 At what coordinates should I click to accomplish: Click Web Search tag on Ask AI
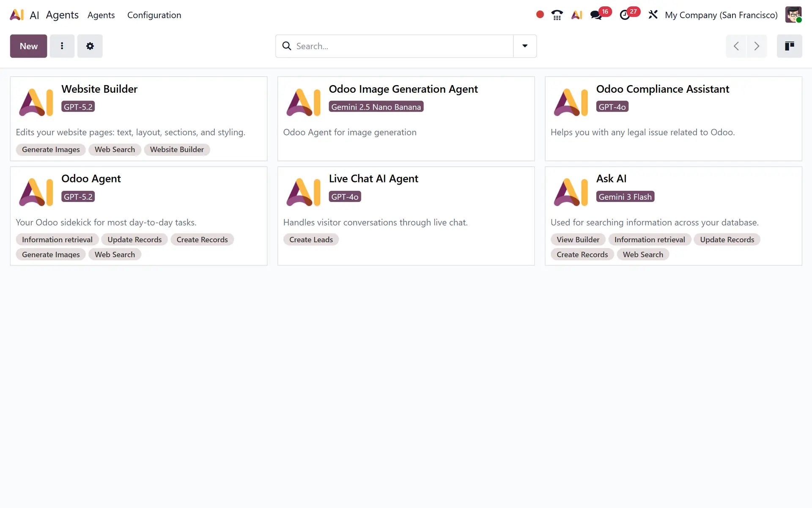643,254
